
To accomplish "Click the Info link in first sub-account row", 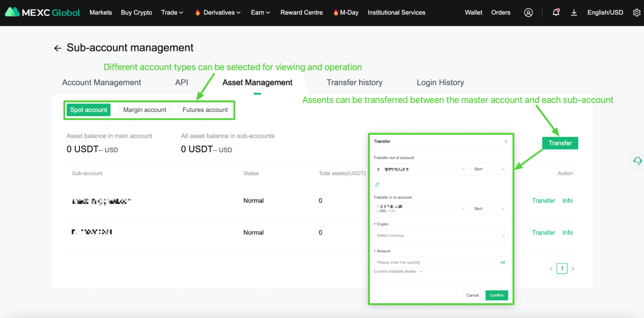I will [x=567, y=201].
